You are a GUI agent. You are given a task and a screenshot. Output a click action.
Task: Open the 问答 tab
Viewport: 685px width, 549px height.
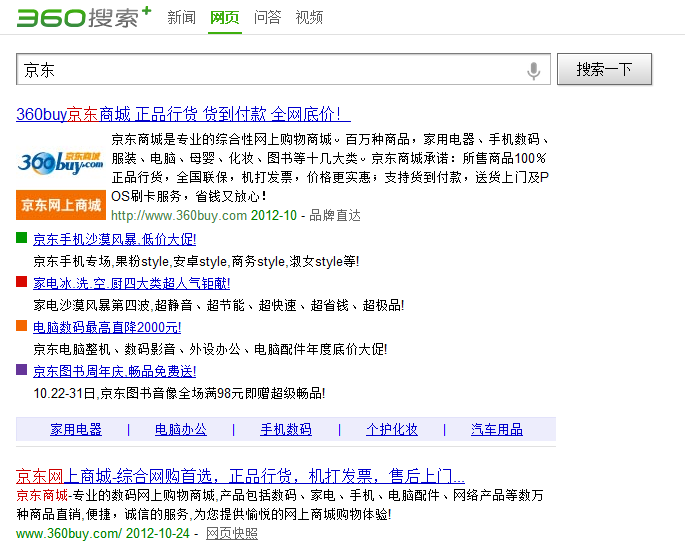tap(267, 17)
